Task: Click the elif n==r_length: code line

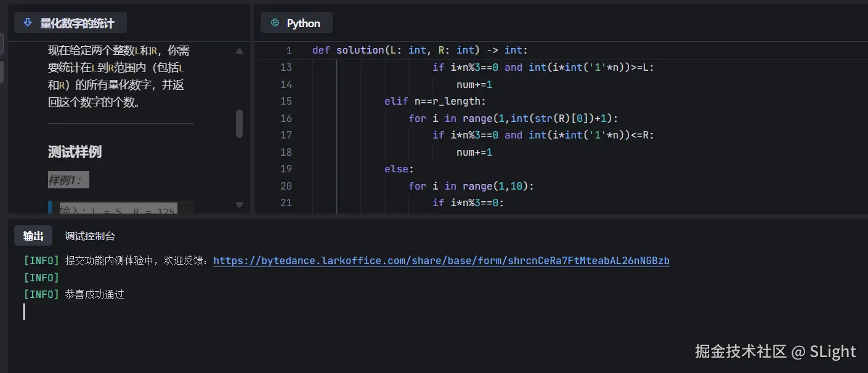Action: 435,101
